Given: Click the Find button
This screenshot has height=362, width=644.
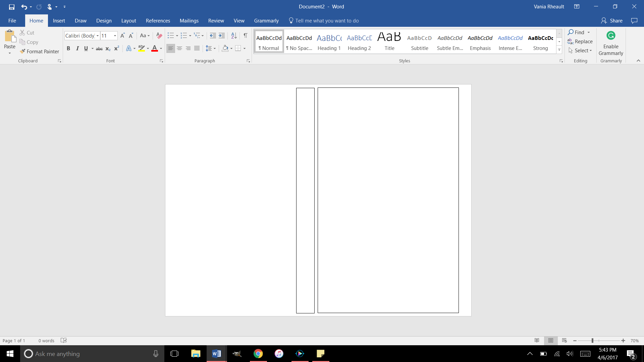Looking at the screenshot, I should (x=576, y=33).
